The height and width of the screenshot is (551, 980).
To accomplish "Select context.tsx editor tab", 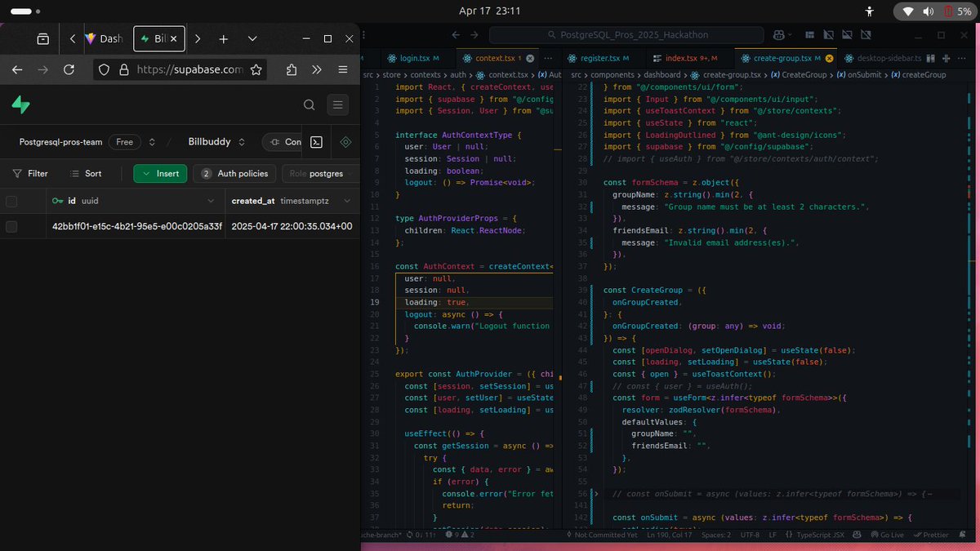I will click(498, 59).
